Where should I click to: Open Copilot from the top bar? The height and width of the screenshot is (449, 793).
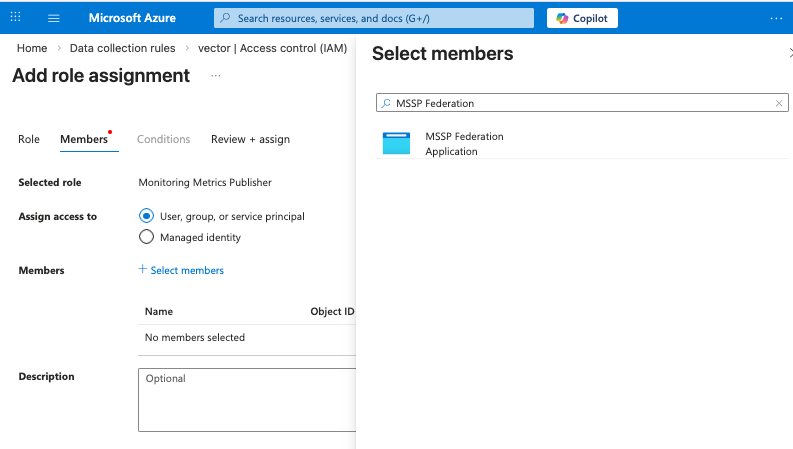tap(582, 18)
